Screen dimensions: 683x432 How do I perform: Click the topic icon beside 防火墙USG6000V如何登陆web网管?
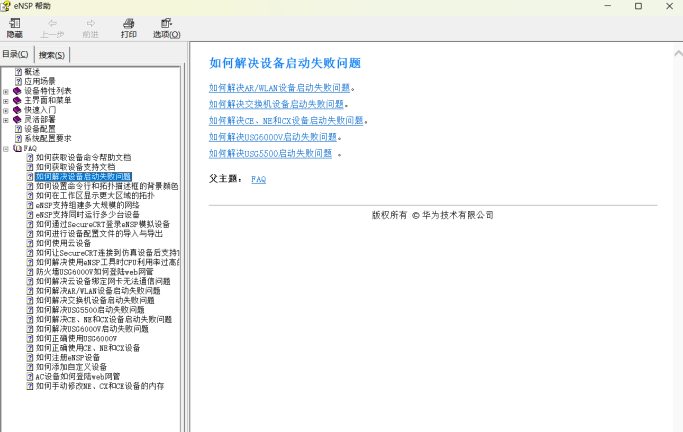coord(30,272)
